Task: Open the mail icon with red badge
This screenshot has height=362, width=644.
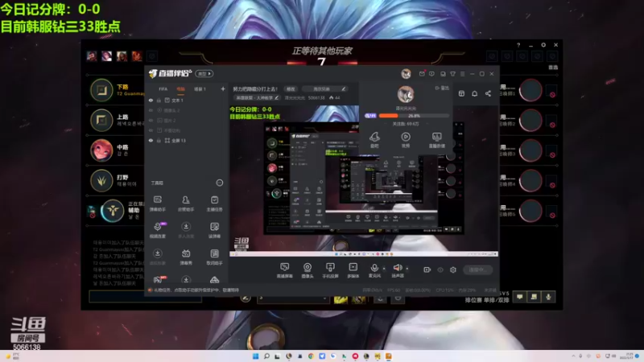Action: pyautogui.click(x=422, y=73)
